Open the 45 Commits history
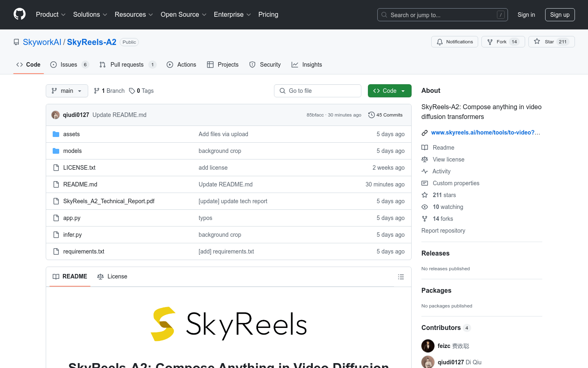This screenshot has width=588, height=368. tap(385, 115)
